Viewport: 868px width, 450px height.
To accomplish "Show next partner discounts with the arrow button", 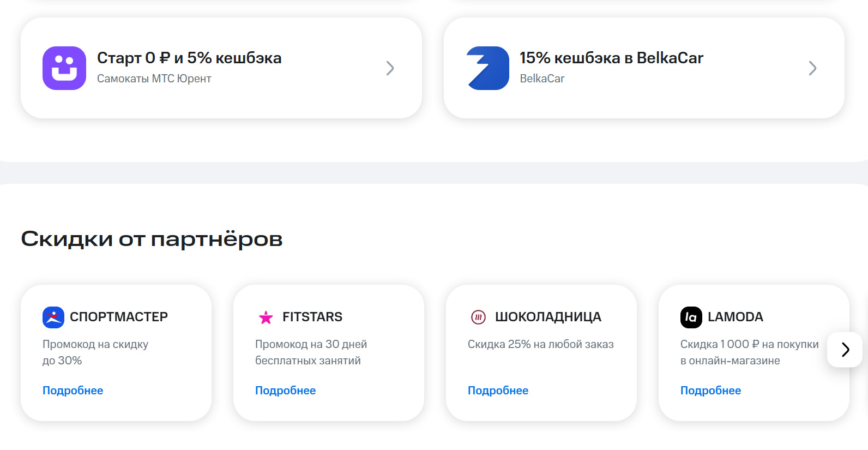I will point(845,350).
